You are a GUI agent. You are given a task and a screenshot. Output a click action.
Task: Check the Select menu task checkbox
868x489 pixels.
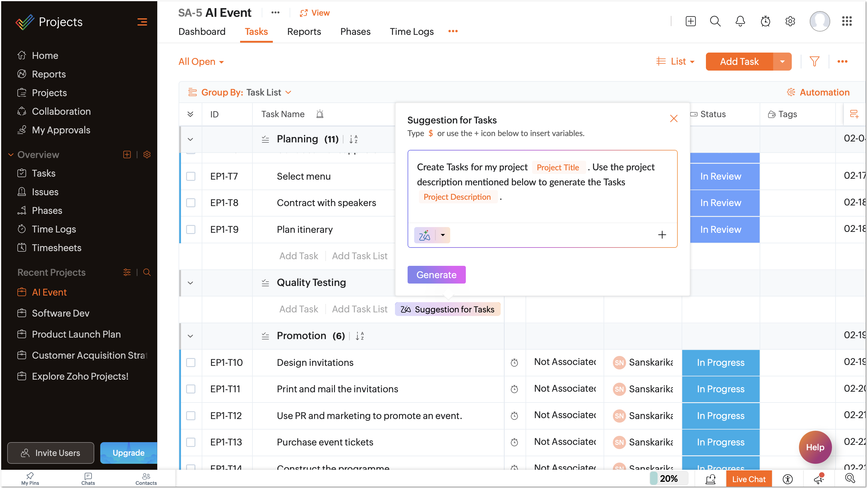(x=191, y=176)
